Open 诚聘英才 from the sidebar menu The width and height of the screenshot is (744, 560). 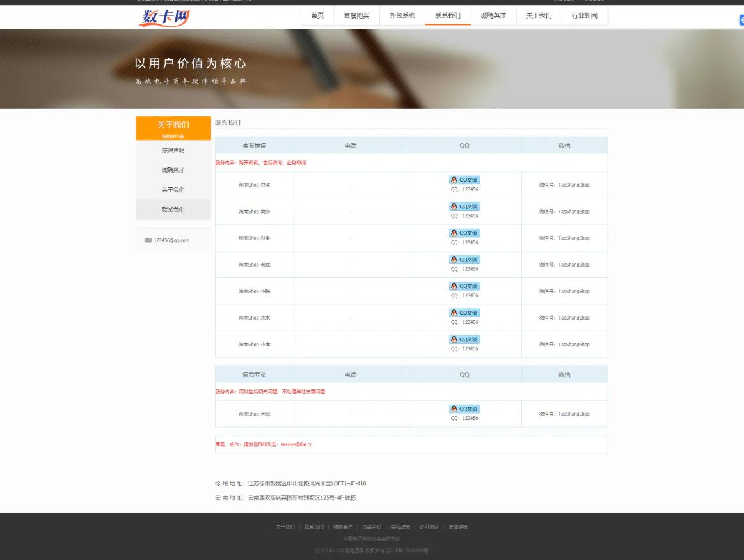(x=173, y=170)
